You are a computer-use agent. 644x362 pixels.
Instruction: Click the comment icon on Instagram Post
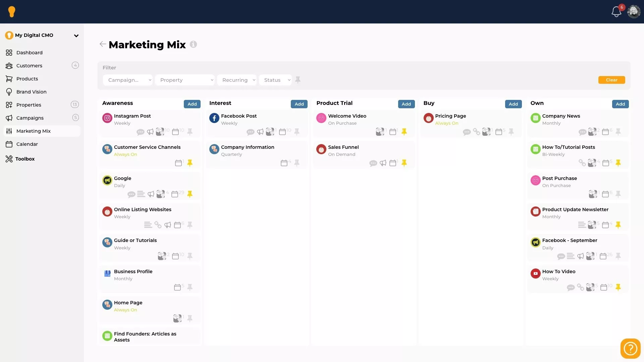pyautogui.click(x=140, y=132)
